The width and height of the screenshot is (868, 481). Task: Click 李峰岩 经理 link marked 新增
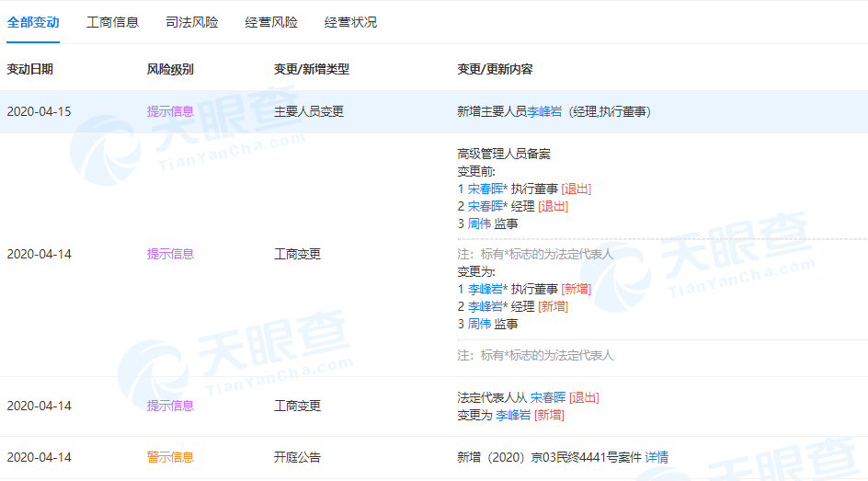(x=485, y=306)
